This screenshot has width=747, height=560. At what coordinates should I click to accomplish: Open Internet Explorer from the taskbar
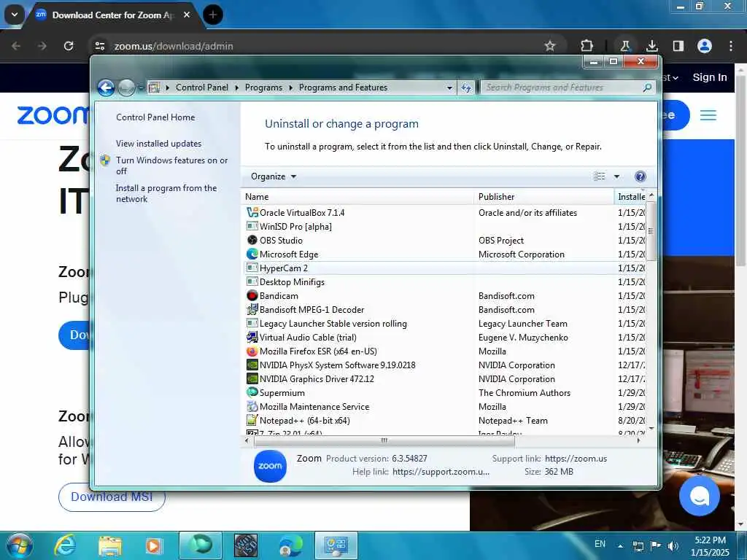pyautogui.click(x=65, y=545)
